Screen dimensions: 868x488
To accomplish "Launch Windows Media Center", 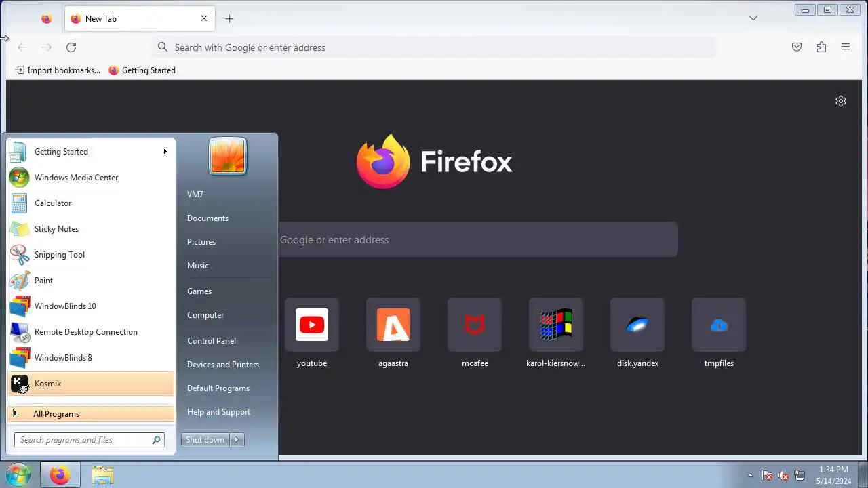I will [91, 178].
